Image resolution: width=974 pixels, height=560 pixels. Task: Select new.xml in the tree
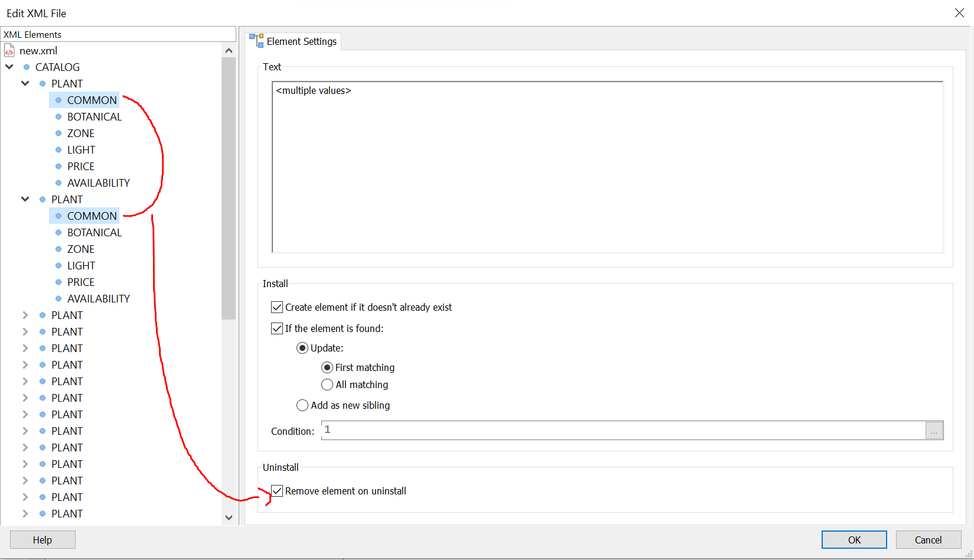(38, 51)
